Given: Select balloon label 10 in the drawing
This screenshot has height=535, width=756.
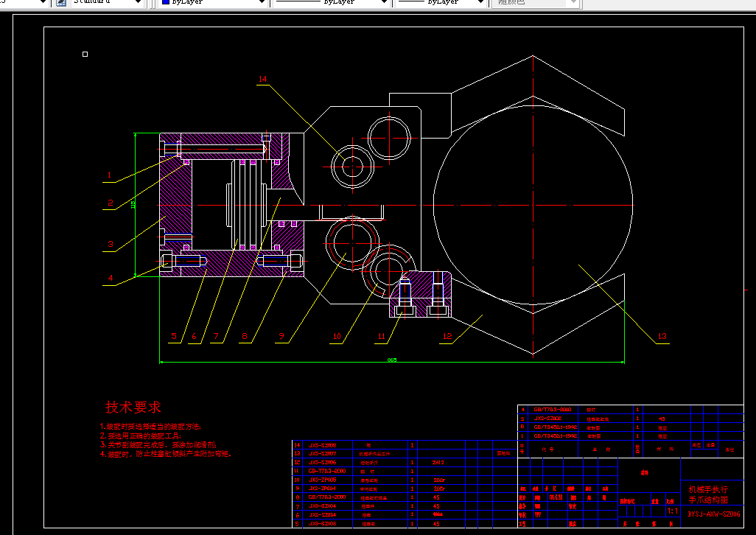Looking at the screenshot, I should 337,336.
